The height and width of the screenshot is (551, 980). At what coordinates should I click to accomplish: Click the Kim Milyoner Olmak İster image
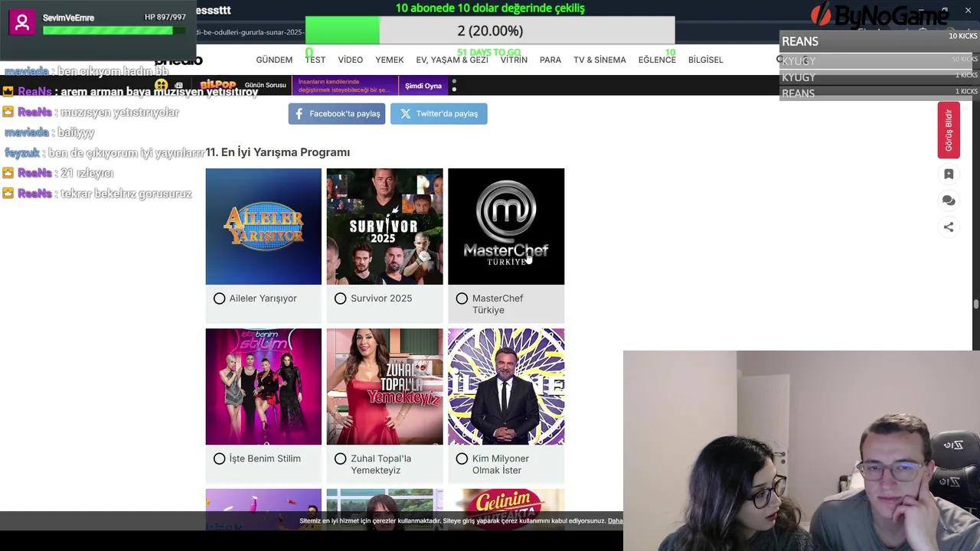(x=506, y=386)
